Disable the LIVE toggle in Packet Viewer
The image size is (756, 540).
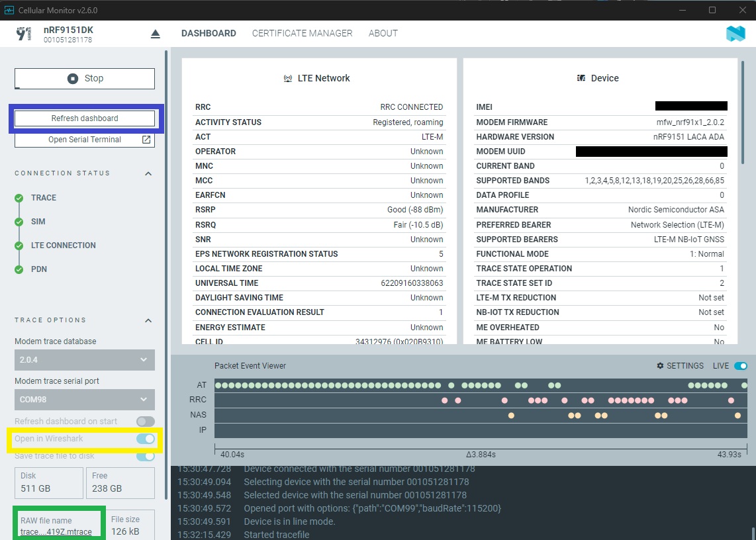click(x=741, y=366)
